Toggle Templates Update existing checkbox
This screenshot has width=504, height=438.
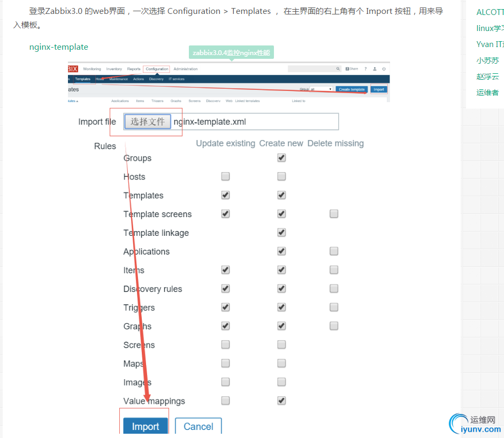pos(226,195)
